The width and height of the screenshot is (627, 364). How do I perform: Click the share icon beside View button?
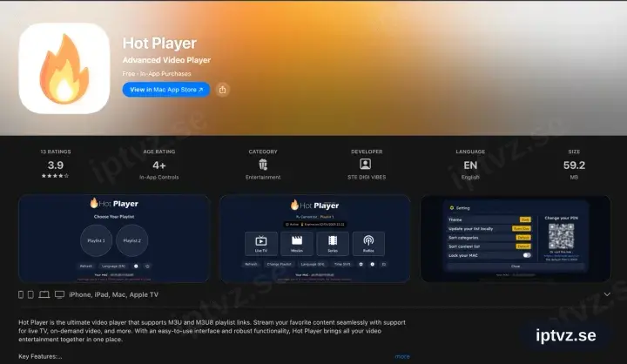pos(223,90)
